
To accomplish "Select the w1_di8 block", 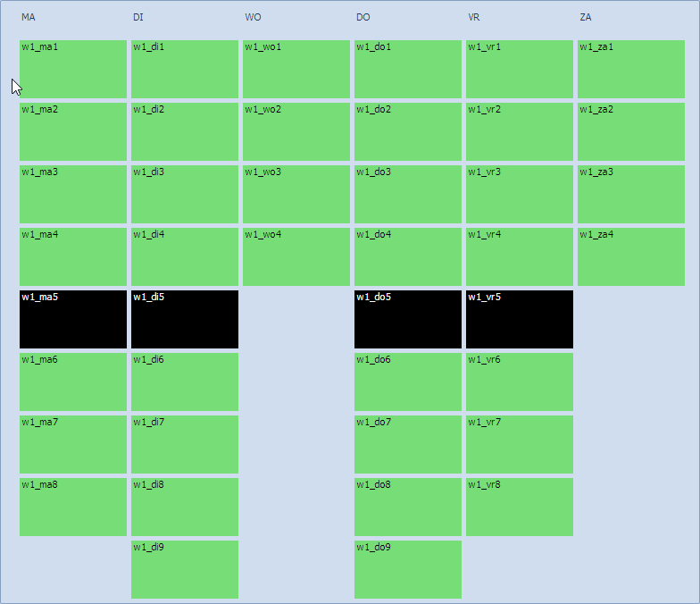I will coord(185,508).
